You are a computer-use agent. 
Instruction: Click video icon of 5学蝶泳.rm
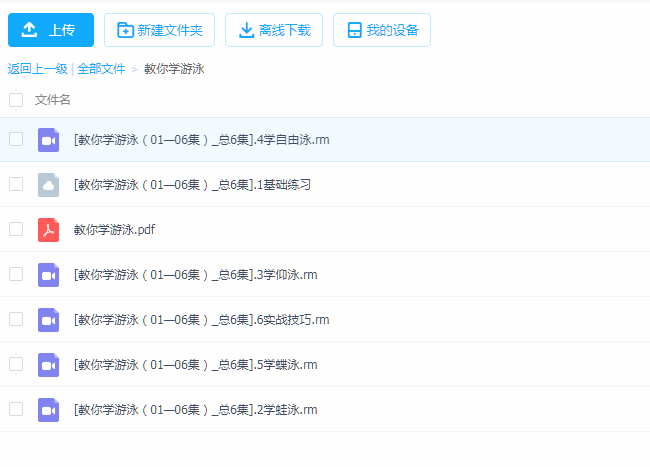coord(49,365)
